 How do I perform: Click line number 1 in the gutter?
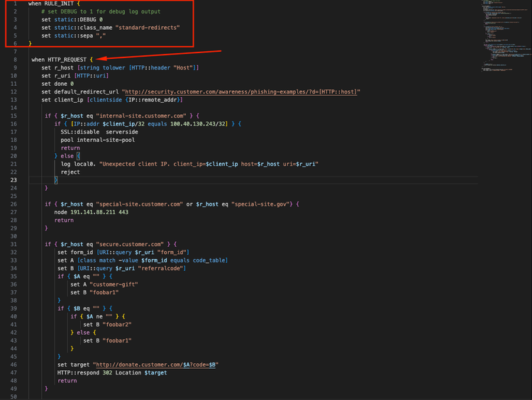pos(14,4)
